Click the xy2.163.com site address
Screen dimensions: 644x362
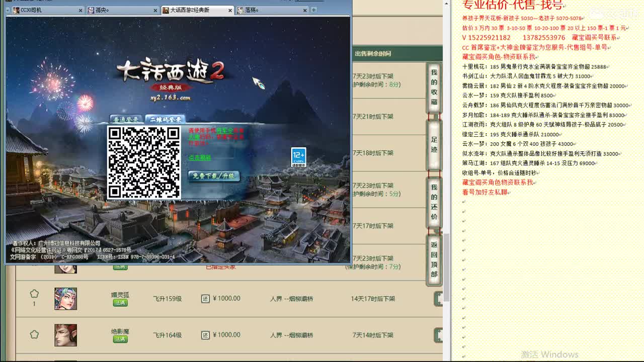[170, 98]
